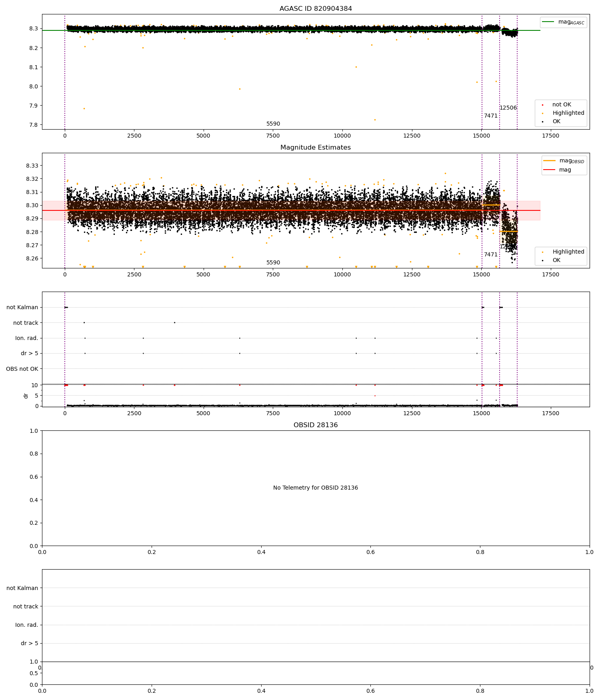Click 'not Kalman' label in the third plot
Image resolution: width=600 pixels, height=700 pixels.
22,308
